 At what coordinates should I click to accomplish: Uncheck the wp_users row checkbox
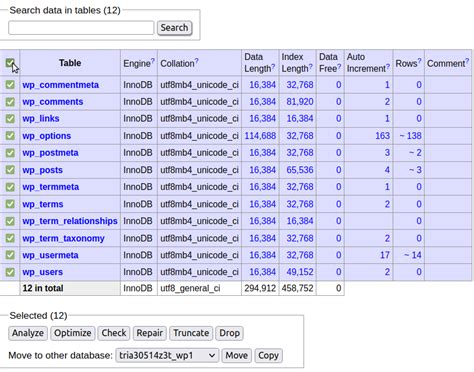click(x=10, y=272)
